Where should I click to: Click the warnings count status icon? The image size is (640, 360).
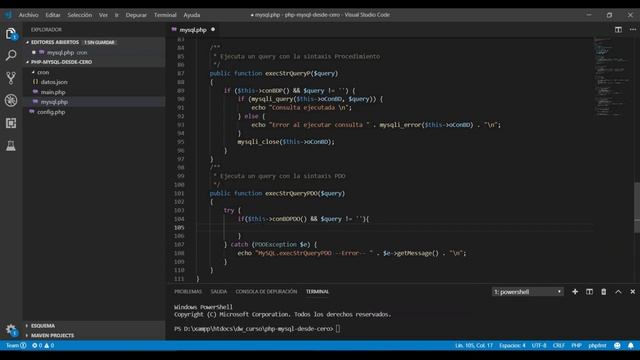click(x=49, y=345)
